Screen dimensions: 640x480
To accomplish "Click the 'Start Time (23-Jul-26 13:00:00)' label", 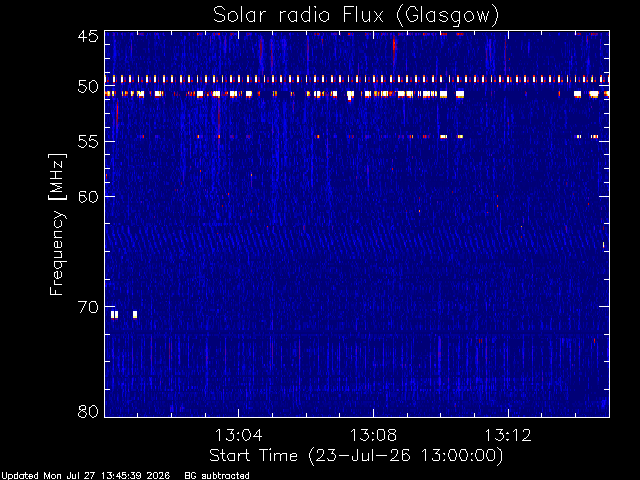I will (356, 456).
